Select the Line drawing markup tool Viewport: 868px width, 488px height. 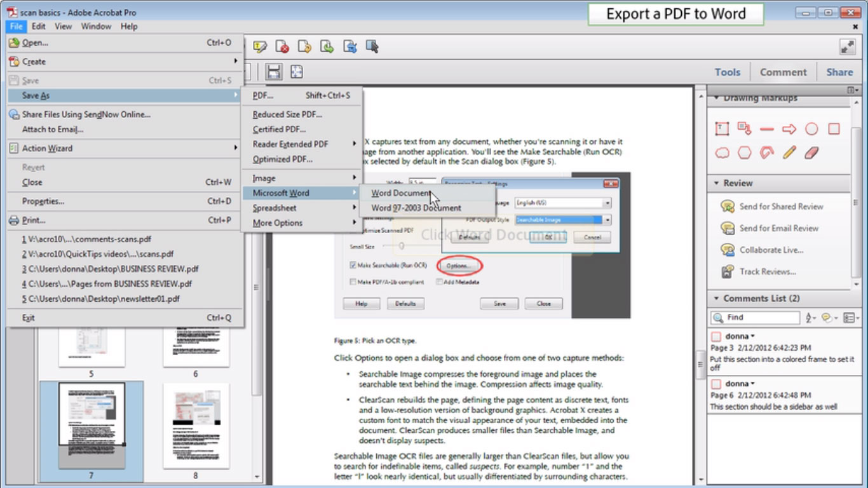coord(767,129)
